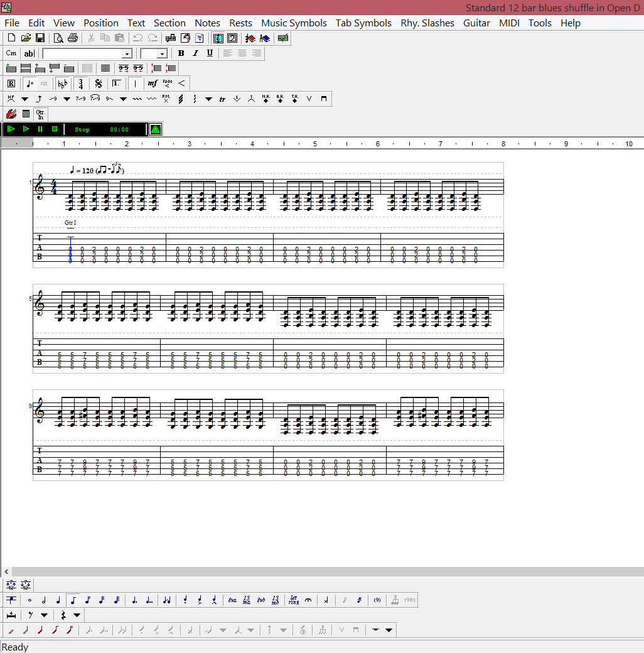The width and height of the screenshot is (644, 653).
Task: Insert a Segno symbol
Action: (x=98, y=83)
